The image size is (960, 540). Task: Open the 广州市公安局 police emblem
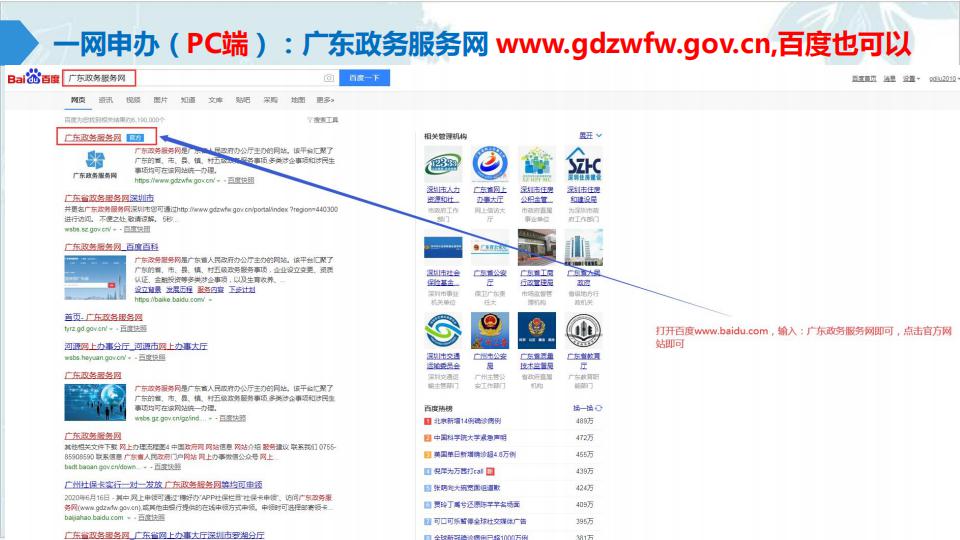click(490, 331)
